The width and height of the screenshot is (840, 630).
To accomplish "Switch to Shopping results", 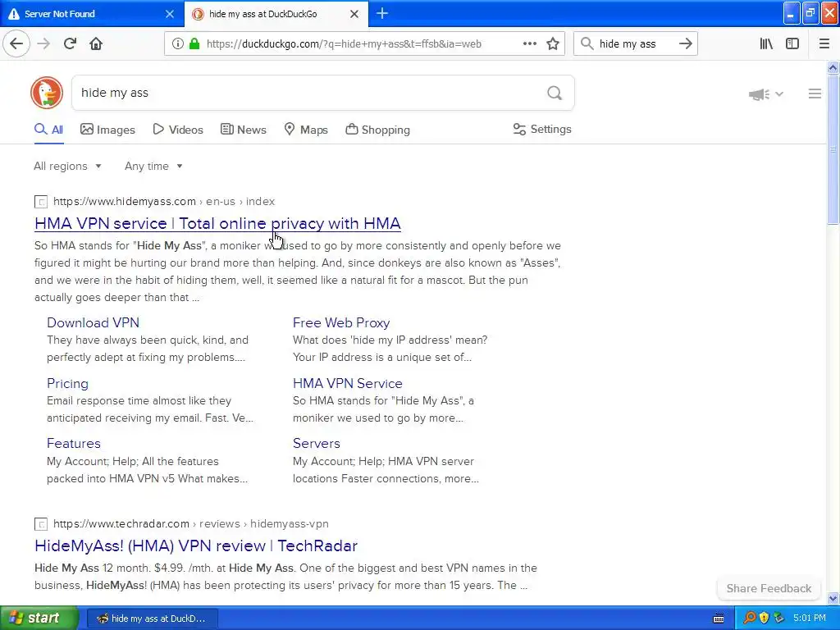I will (377, 130).
